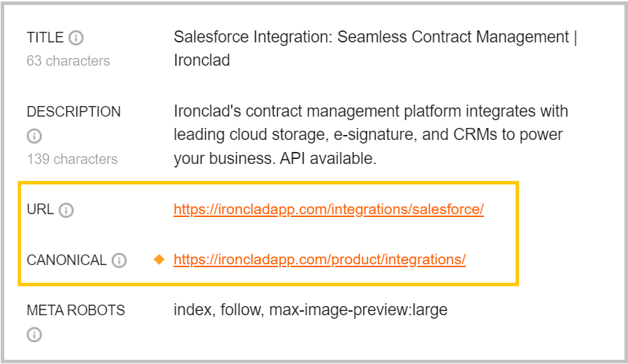
Task: Click the info icon beside URL
Action: point(66,210)
